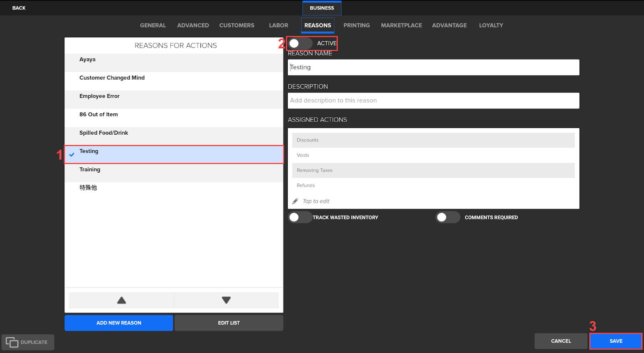Viewport: 644px width, 353px height.
Task: Click the blue checkmark beside Testing
Action: coord(72,155)
